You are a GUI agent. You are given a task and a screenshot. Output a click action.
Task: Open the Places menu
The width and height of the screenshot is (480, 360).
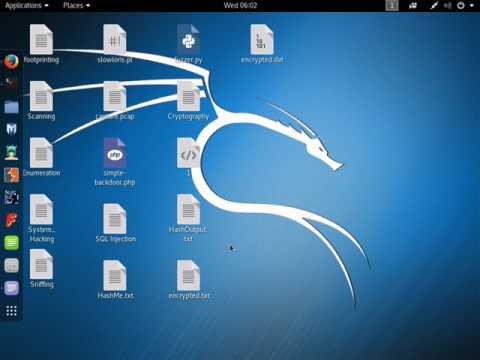[77, 5]
